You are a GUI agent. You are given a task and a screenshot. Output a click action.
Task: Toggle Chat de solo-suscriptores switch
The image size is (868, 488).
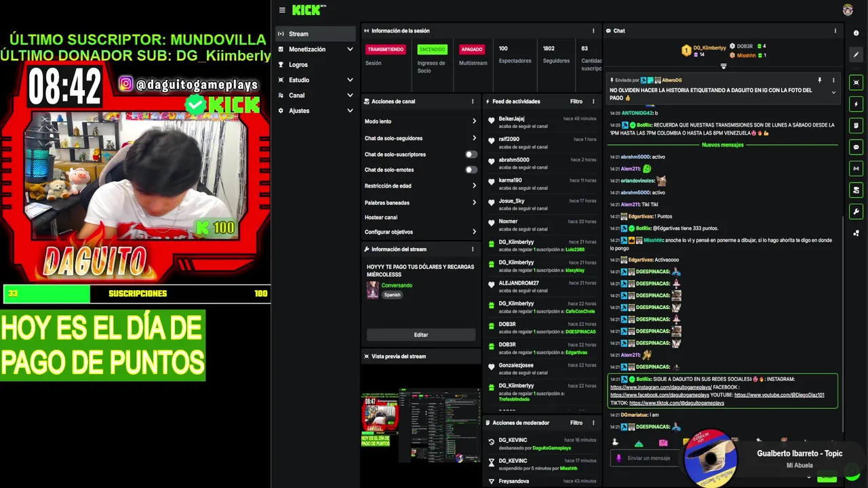(471, 155)
